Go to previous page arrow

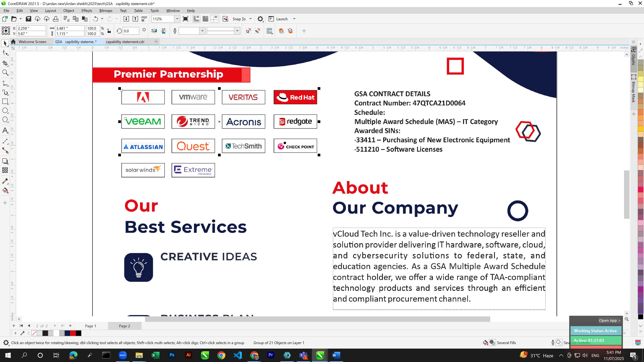point(29,326)
